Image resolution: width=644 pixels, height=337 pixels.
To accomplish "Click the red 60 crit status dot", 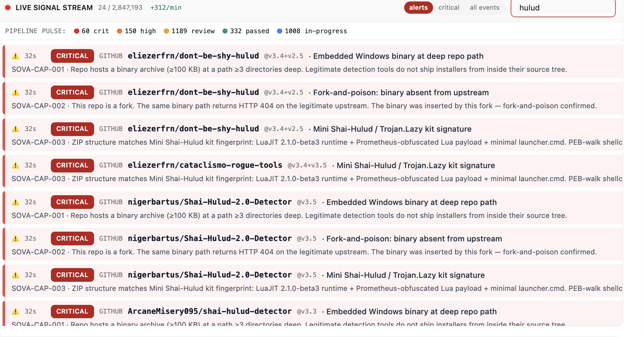I will coord(76,31).
